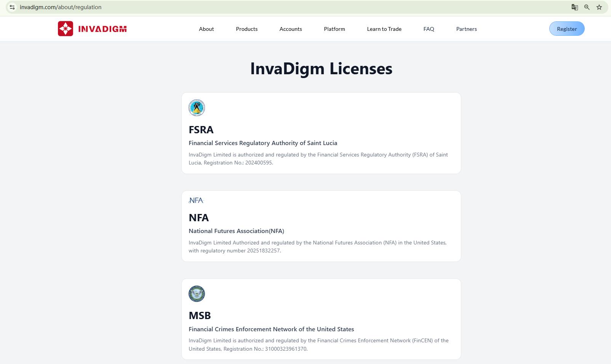
Task: Click the MSB card title
Action: click(x=200, y=316)
